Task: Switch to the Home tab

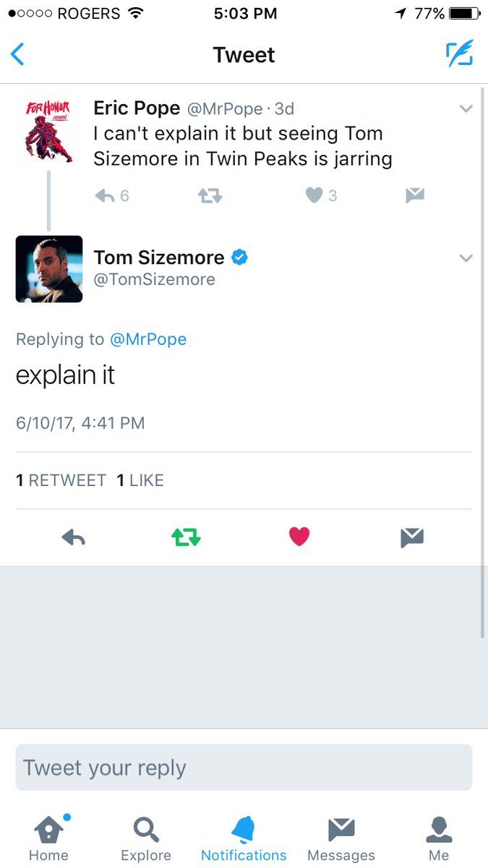Action: tap(48, 838)
